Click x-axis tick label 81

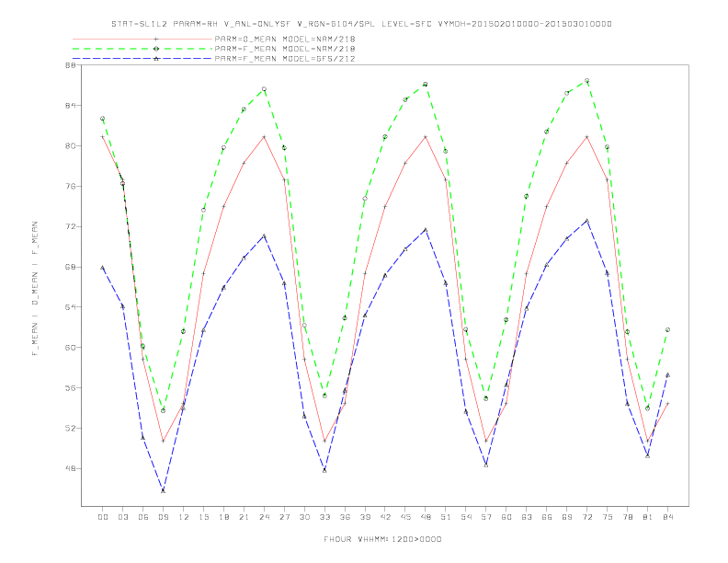click(648, 517)
